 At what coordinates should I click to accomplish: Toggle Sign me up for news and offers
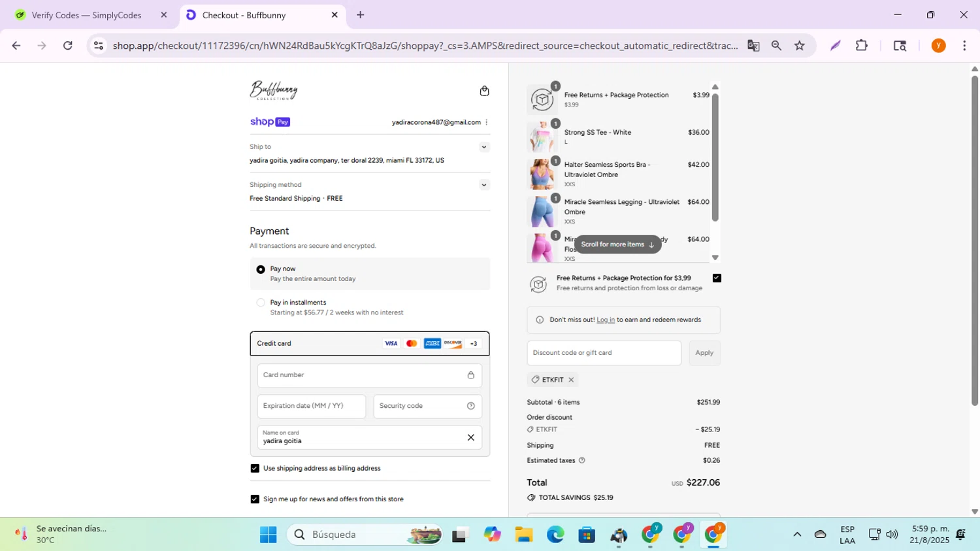click(x=255, y=499)
